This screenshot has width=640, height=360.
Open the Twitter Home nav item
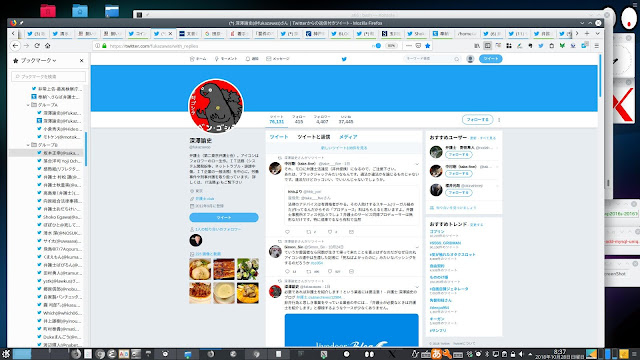[x=198, y=59]
